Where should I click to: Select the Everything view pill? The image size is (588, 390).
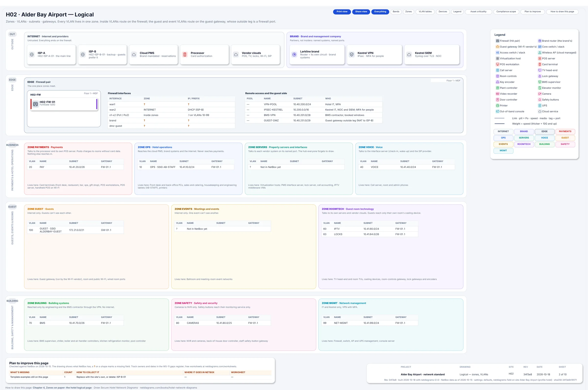click(380, 12)
